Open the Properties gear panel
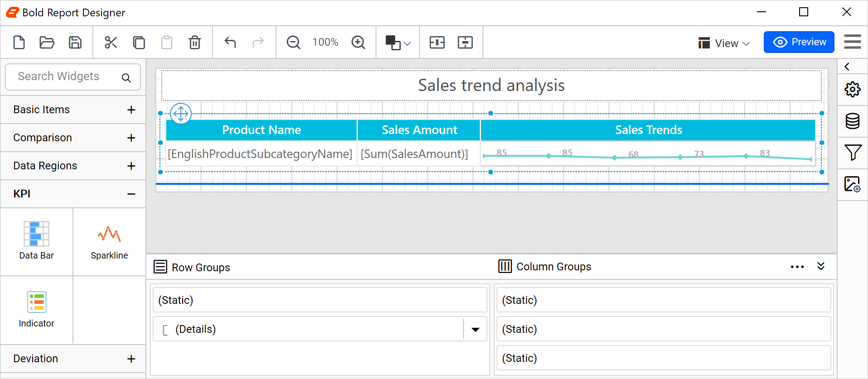 853,89
